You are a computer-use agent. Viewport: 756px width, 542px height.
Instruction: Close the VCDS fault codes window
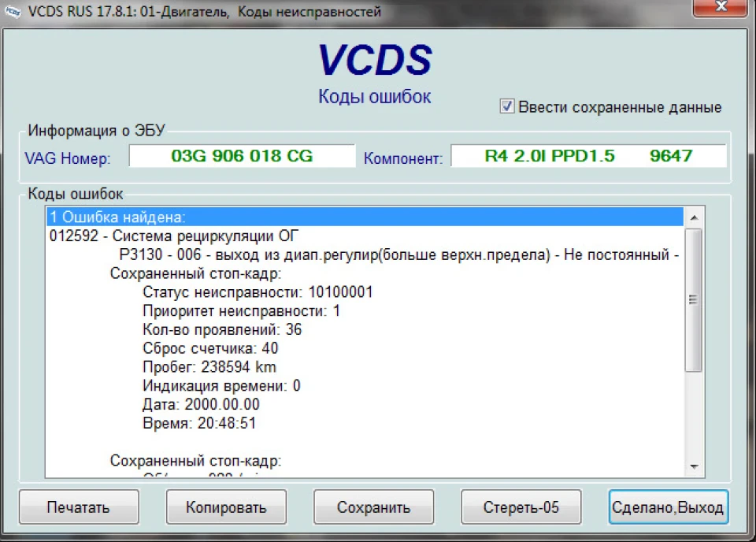point(720,8)
